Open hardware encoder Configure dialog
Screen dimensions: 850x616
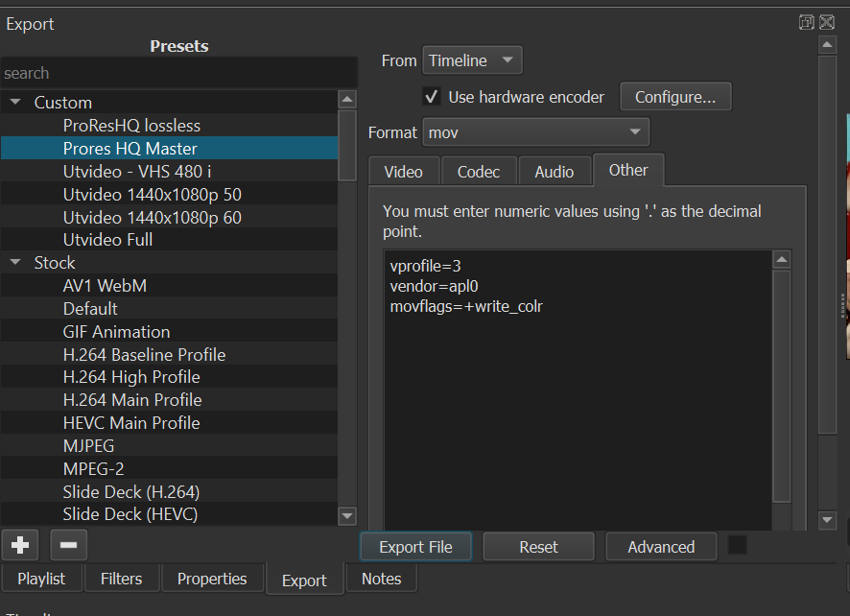(674, 97)
